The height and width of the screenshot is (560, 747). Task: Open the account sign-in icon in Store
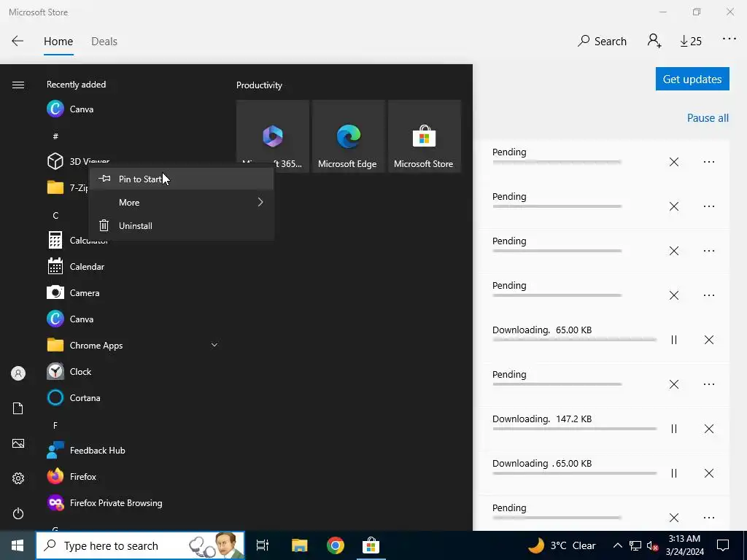tap(654, 41)
